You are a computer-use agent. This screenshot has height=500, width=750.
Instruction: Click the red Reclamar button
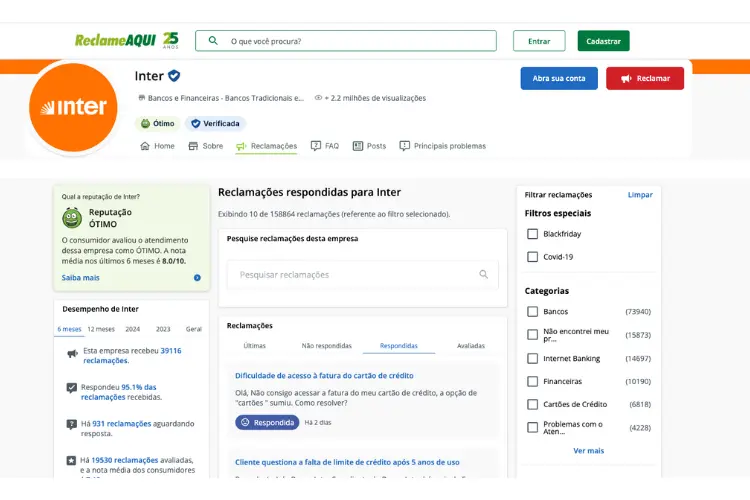coord(645,78)
